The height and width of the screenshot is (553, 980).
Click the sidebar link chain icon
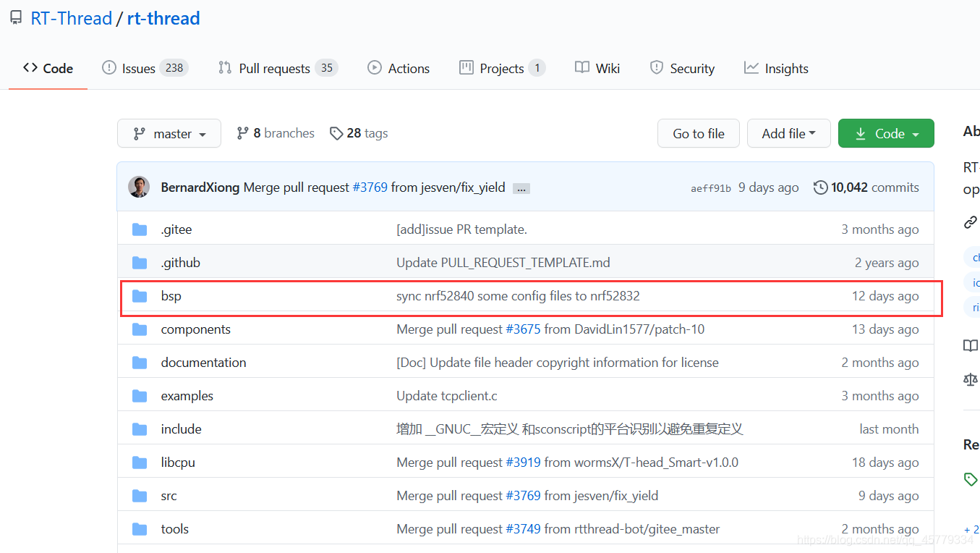[971, 222]
